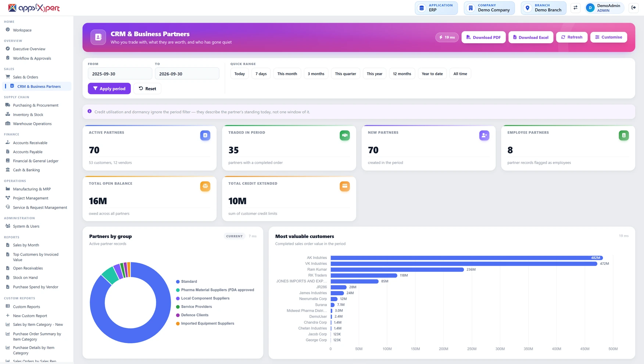Click the Project Management icon
The image size is (644, 364).
click(x=8, y=198)
